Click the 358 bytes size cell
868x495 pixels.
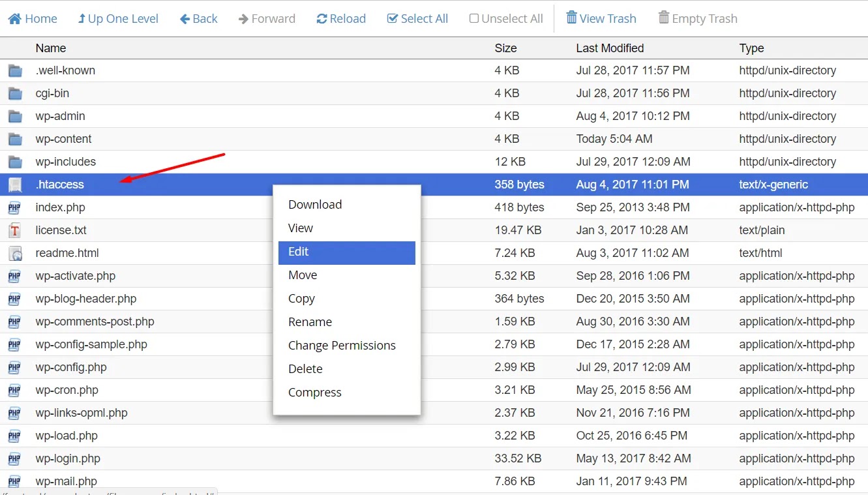click(519, 185)
